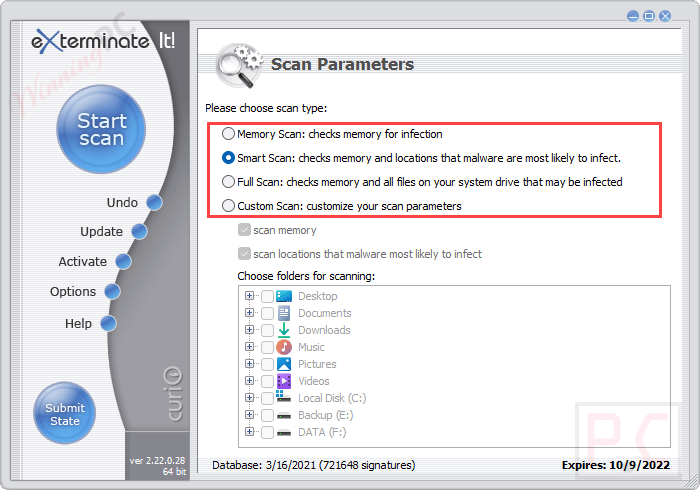The image size is (700, 490).
Task: Click the Videos film icon
Action: 284,381
